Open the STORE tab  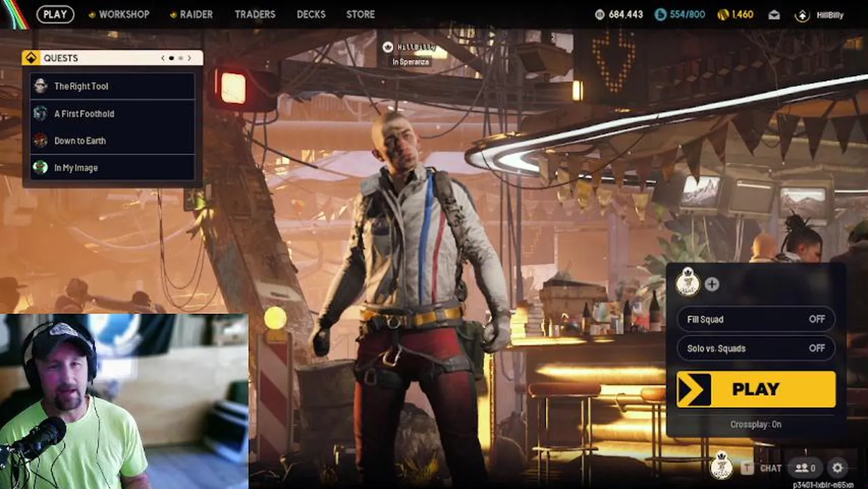point(361,14)
